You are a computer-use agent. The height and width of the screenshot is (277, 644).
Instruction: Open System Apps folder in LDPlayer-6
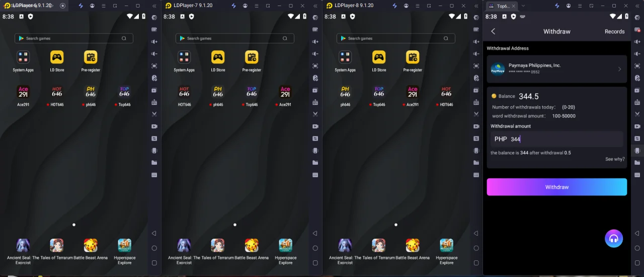pos(23,57)
